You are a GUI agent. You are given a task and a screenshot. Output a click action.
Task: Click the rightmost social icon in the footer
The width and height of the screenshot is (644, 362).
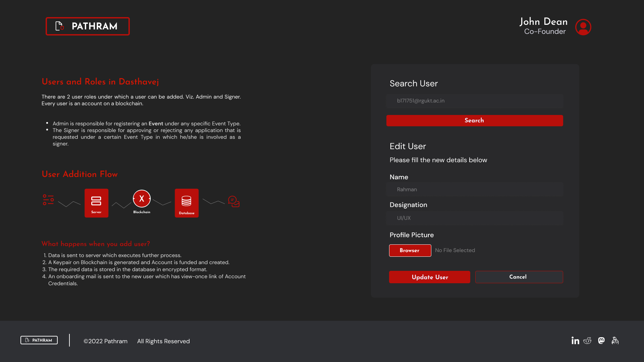click(615, 341)
